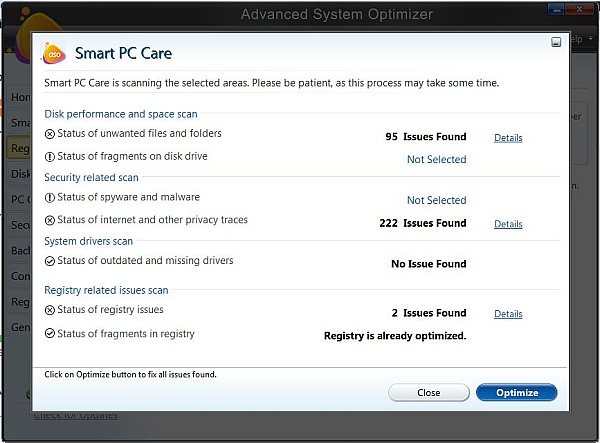Select the highlighted 'Reg' sidebar item behind dialog

pyautogui.click(x=20, y=149)
